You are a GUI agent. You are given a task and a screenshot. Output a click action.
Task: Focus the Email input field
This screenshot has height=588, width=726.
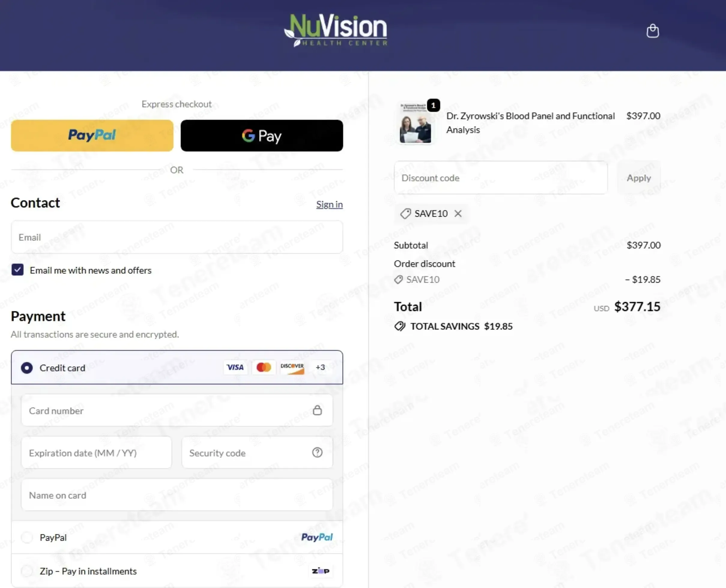[x=177, y=237]
